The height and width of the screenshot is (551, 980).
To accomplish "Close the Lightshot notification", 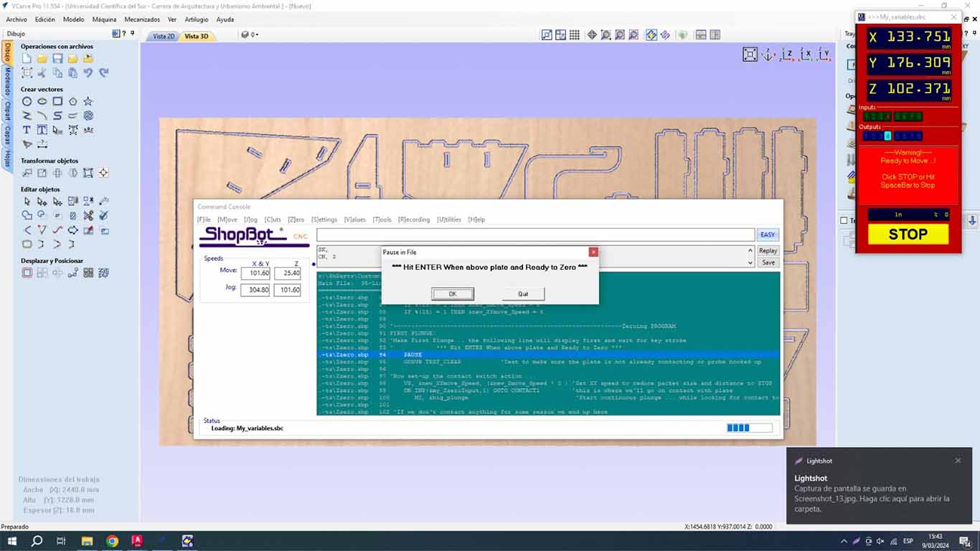I will click(958, 461).
